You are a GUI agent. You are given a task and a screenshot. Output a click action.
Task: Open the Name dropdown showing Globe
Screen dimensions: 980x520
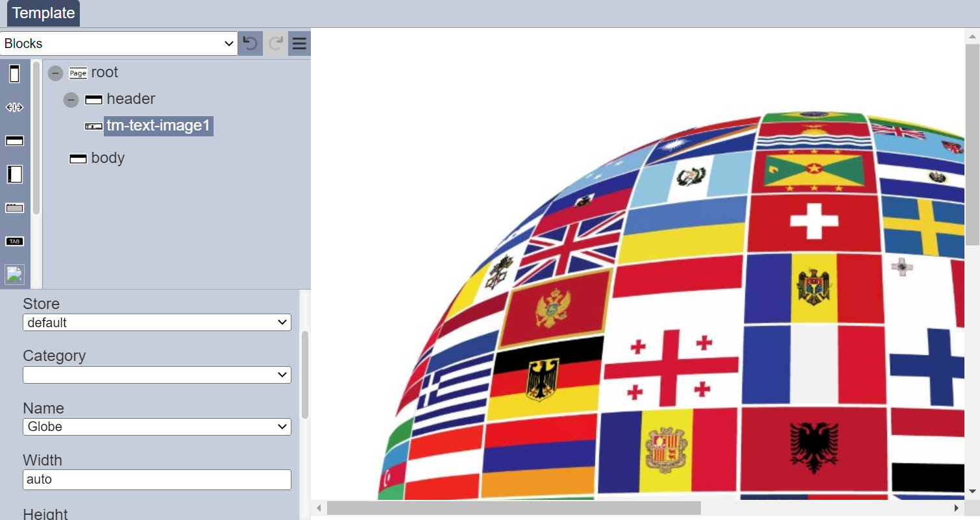pos(157,427)
